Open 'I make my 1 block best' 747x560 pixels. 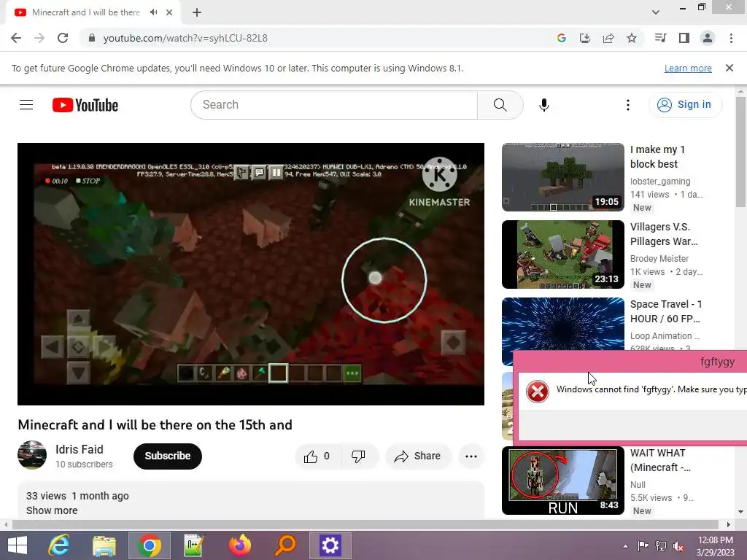tap(657, 157)
